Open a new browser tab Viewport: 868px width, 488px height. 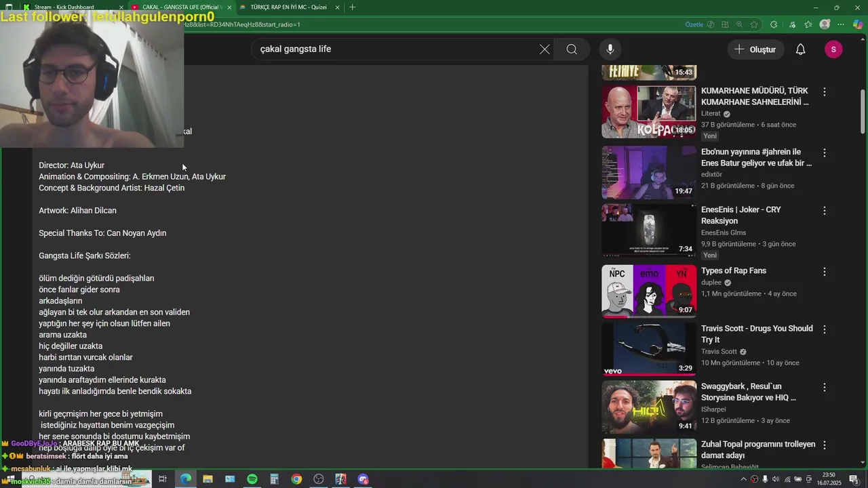(352, 7)
